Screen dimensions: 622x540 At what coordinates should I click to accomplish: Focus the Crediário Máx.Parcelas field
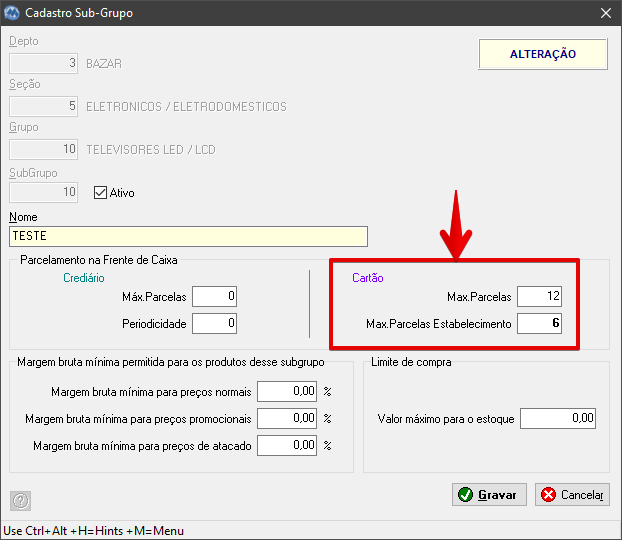(215, 296)
